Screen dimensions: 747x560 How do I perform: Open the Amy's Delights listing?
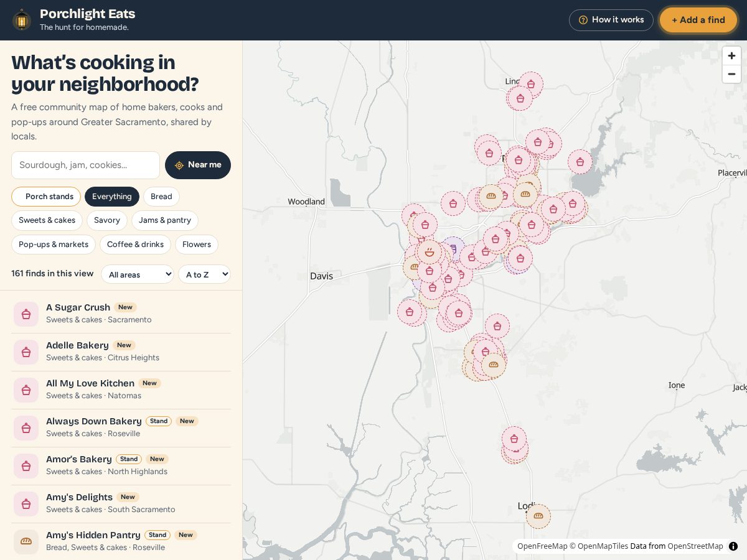[x=121, y=503]
